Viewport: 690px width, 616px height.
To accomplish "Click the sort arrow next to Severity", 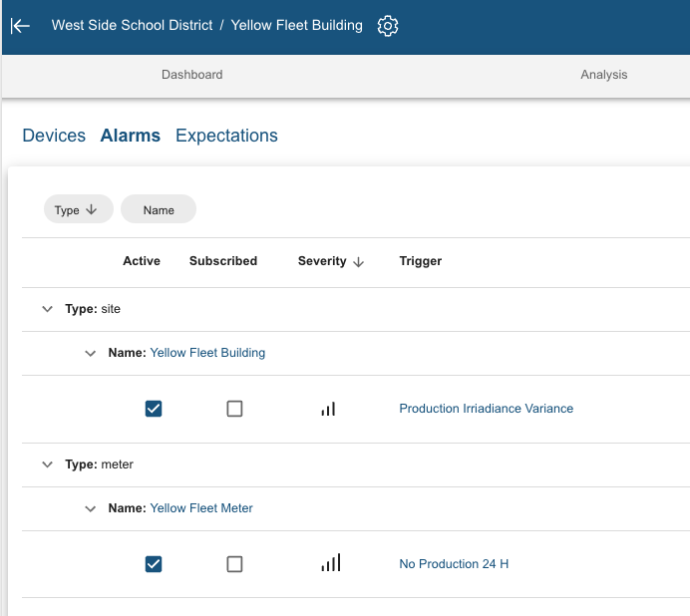I will tap(359, 262).
